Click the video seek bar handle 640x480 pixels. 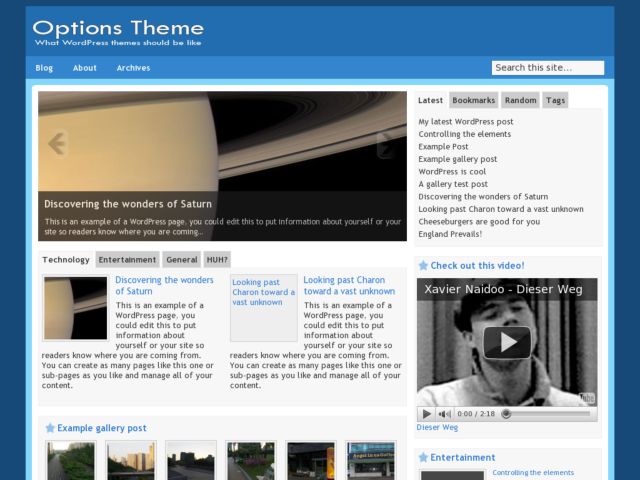506,414
